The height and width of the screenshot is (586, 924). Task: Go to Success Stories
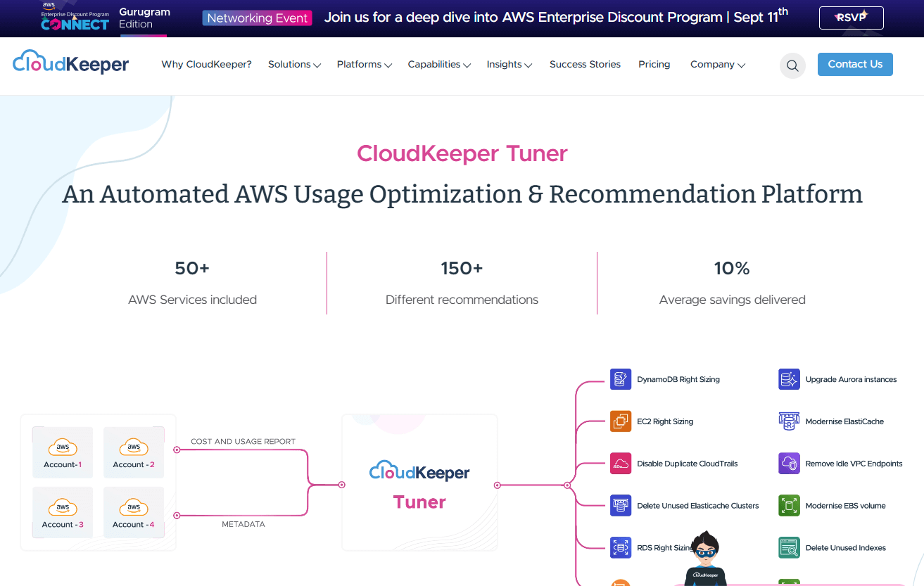(x=585, y=65)
